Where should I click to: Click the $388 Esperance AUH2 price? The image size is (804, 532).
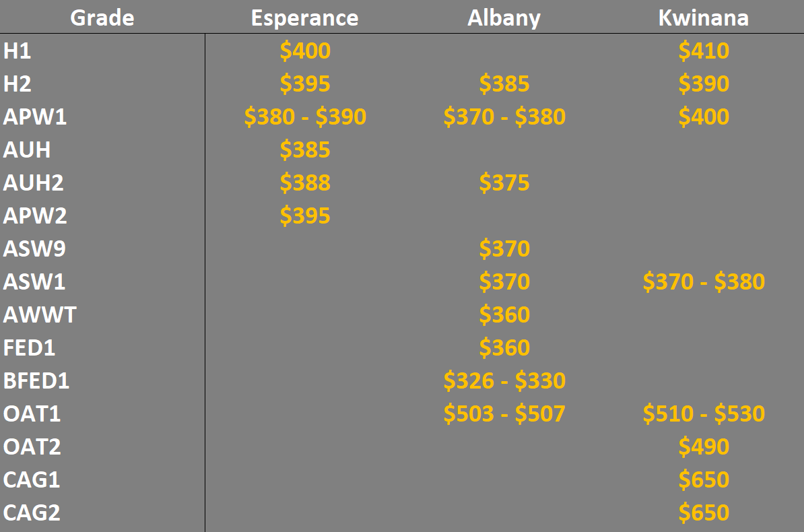click(x=305, y=182)
